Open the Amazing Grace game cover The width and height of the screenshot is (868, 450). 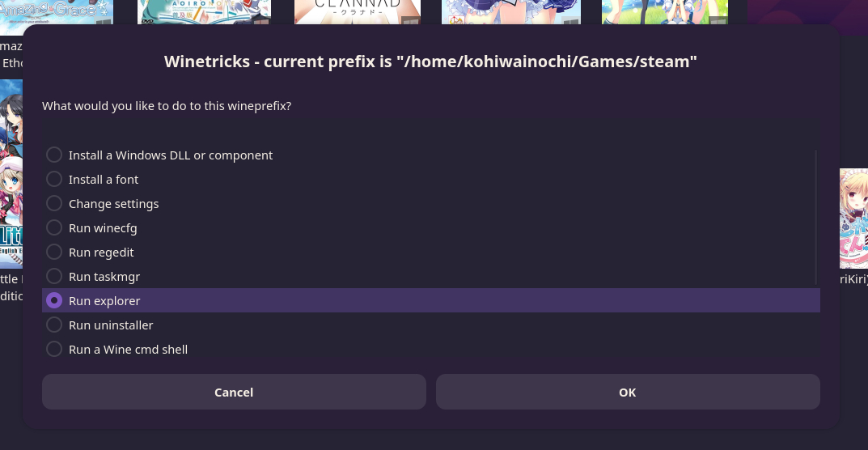[57, 11]
